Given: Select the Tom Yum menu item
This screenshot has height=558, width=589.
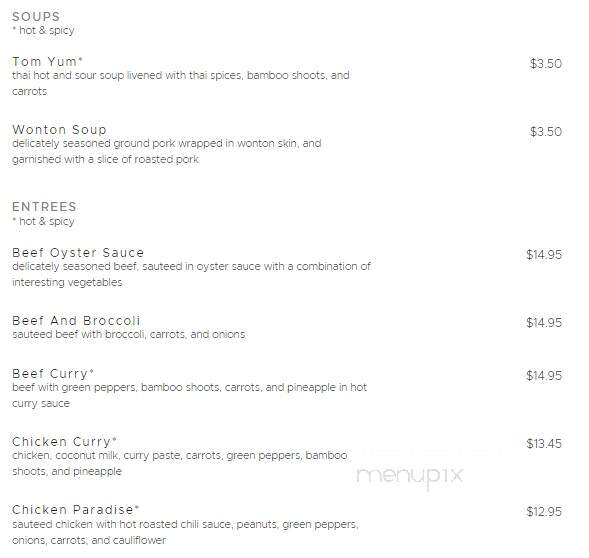Looking at the screenshot, I should [x=47, y=61].
